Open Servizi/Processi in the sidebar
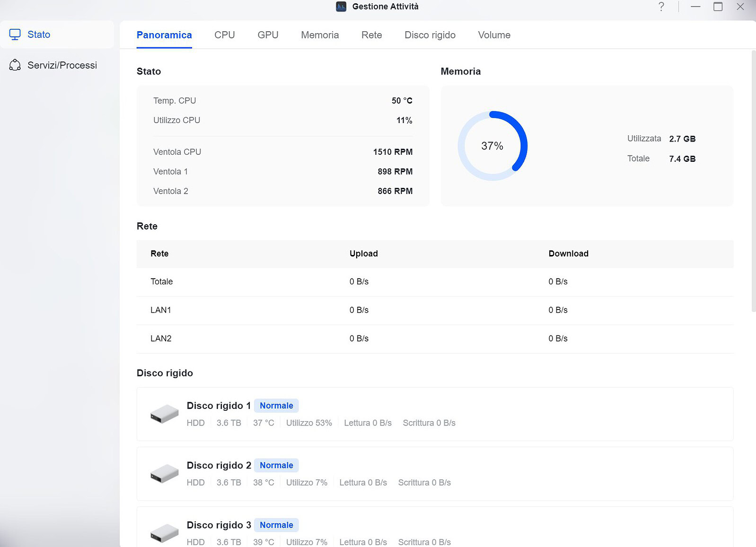This screenshot has width=756, height=547. point(57,65)
